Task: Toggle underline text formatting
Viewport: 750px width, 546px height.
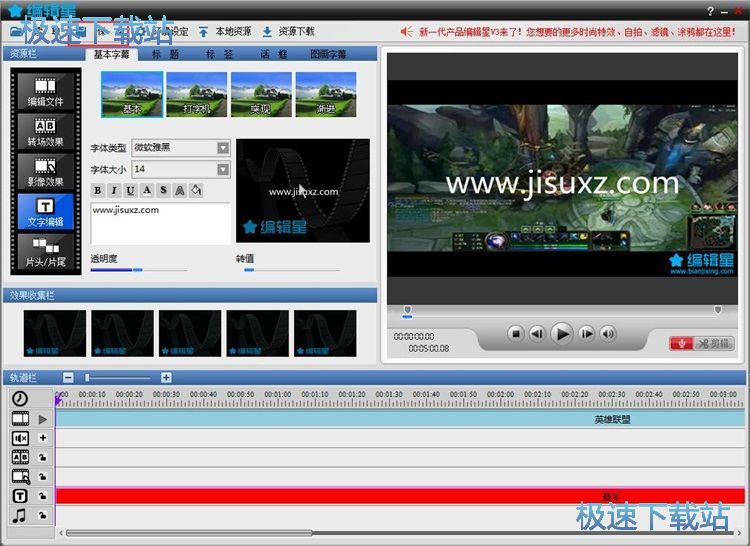Action: click(x=130, y=190)
